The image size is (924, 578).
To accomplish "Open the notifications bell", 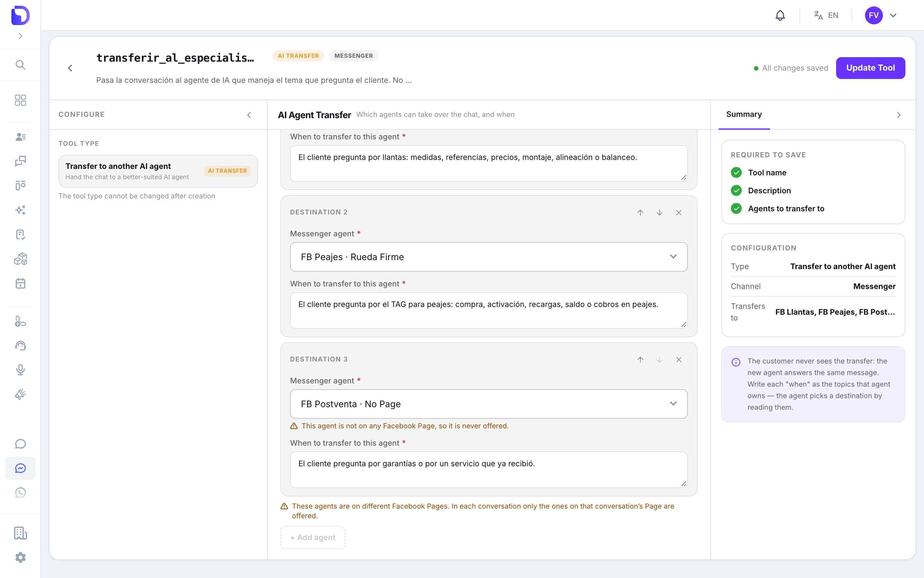I will (780, 15).
